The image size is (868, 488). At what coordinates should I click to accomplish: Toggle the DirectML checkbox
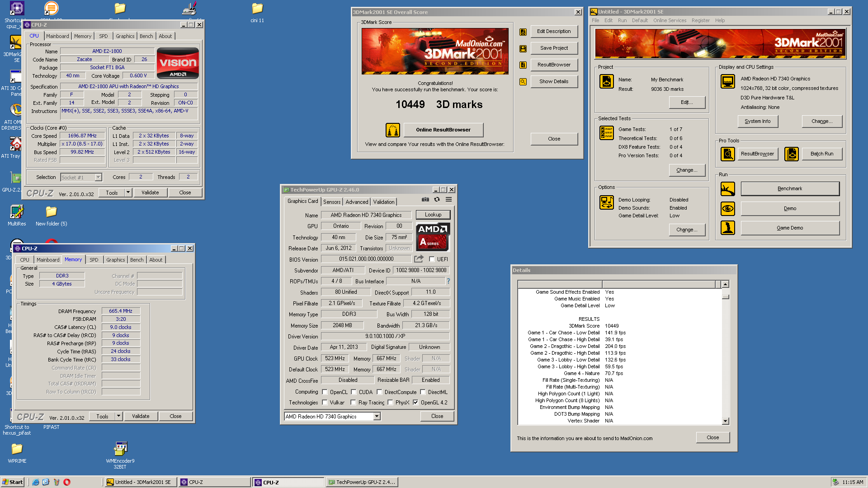click(x=423, y=392)
